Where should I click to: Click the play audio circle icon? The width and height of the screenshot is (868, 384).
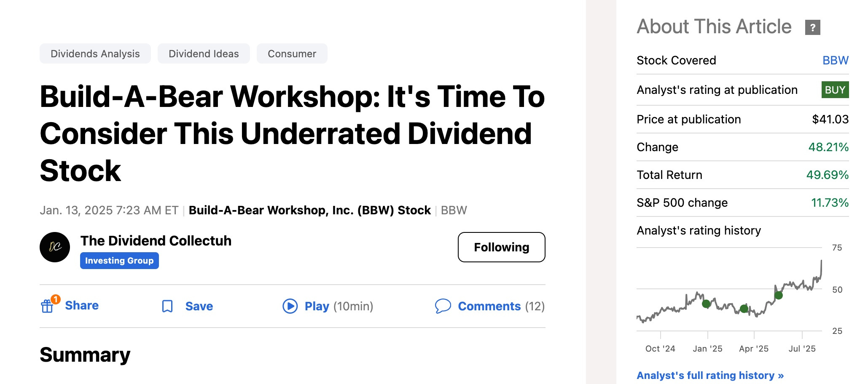[290, 306]
